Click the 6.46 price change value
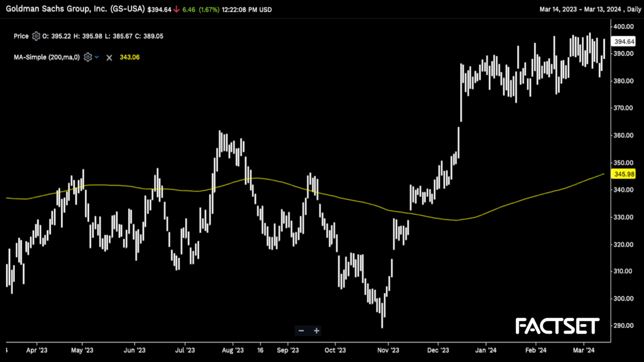The height and width of the screenshot is (362, 644). click(189, 9)
